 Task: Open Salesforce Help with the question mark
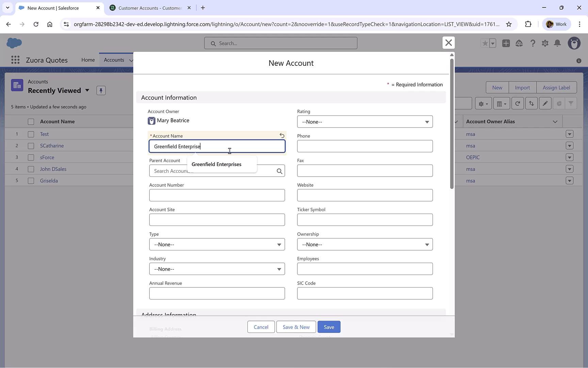coord(533,43)
